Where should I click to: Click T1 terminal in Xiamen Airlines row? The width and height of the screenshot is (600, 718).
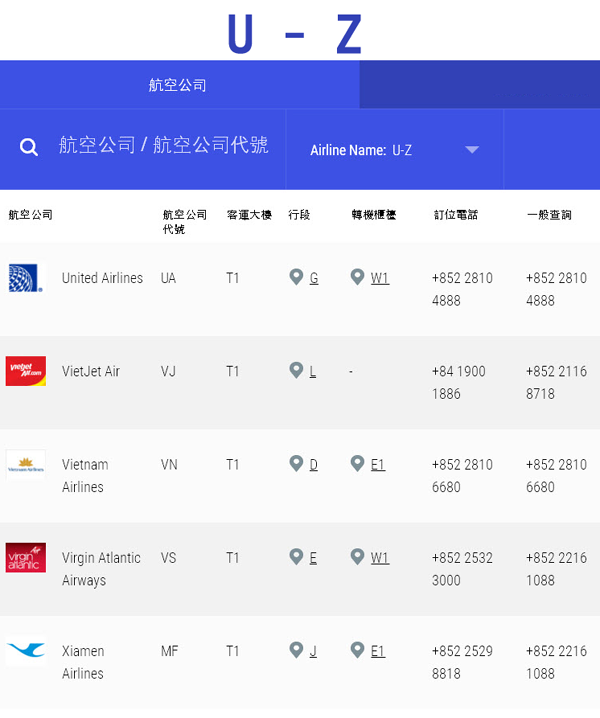[x=232, y=651]
